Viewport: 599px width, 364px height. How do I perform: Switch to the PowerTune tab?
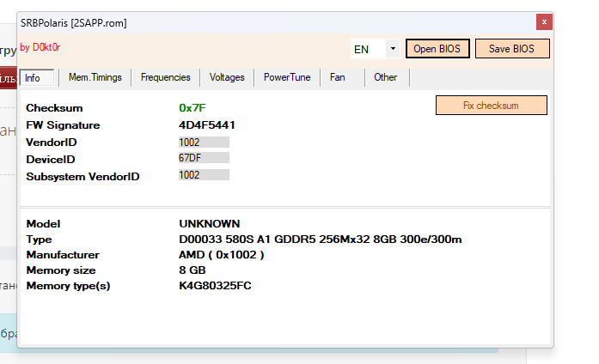click(x=287, y=77)
